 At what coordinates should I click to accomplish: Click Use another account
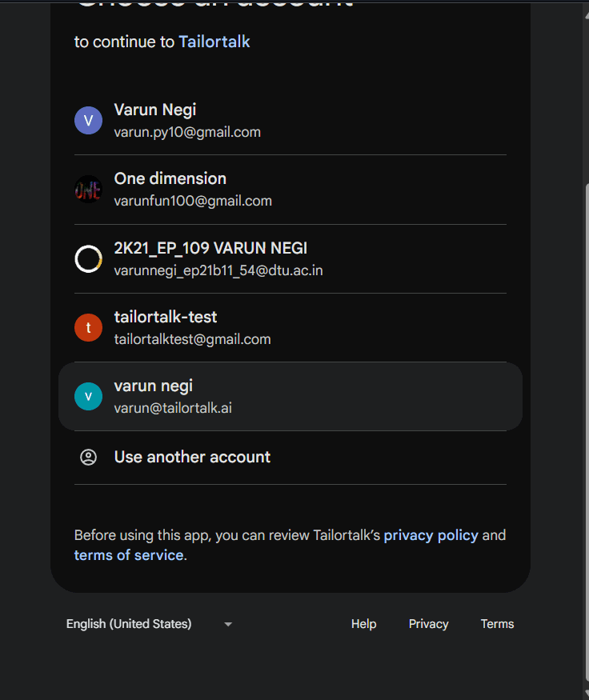pos(192,457)
